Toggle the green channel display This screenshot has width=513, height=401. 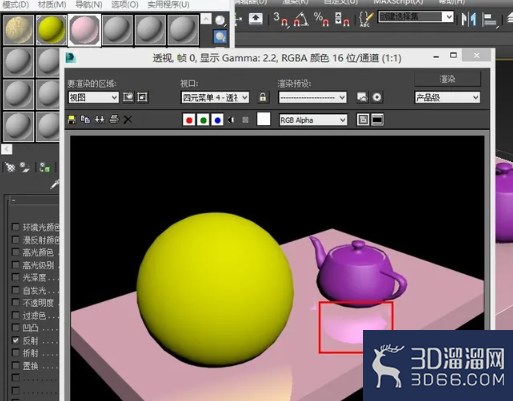tap(203, 120)
